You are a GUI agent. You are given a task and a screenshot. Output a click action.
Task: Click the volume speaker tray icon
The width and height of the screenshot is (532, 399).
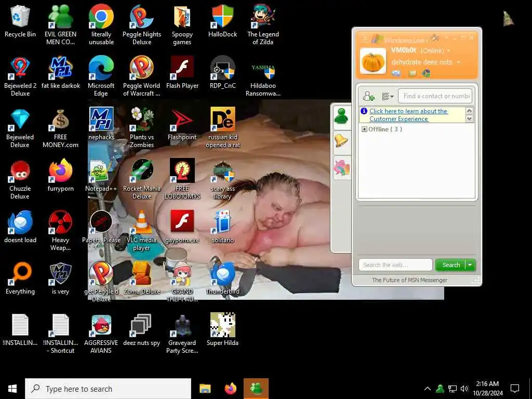pyautogui.click(x=464, y=389)
